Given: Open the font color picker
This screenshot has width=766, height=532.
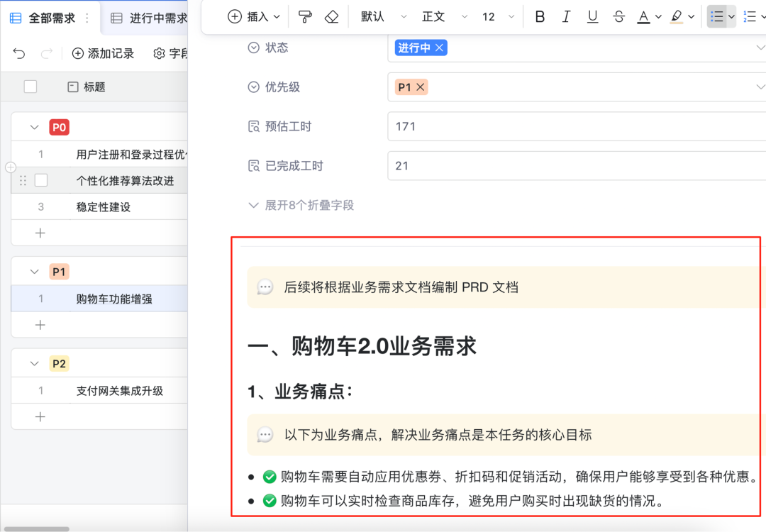Looking at the screenshot, I should click(x=648, y=17).
